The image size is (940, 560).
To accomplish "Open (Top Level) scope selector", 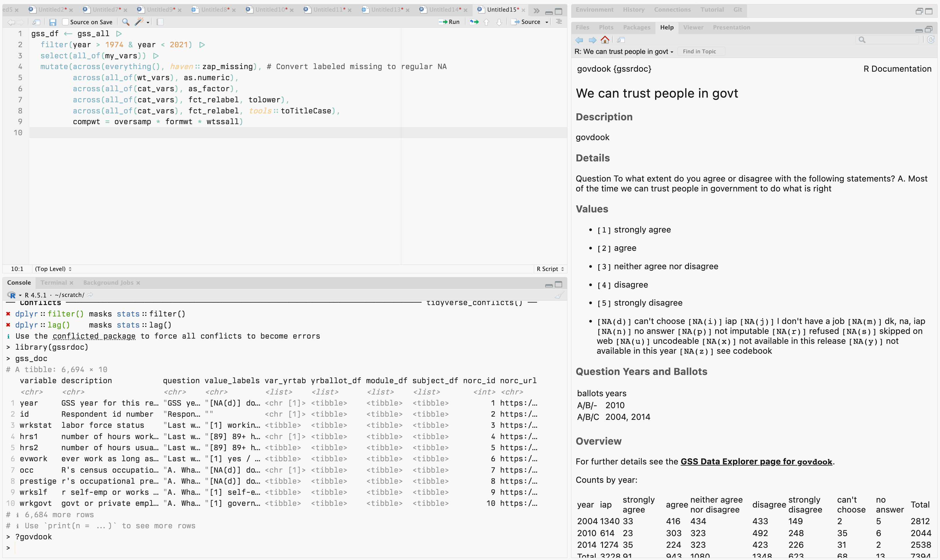I will pyautogui.click(x=53, y=269).
